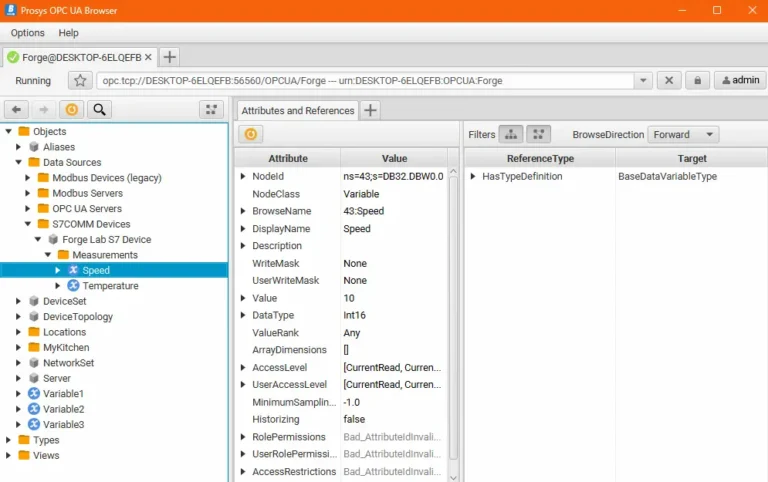Open the address space search tool
Image resolution: width=768 pixels, height=482 pixels.
(99, 110)
